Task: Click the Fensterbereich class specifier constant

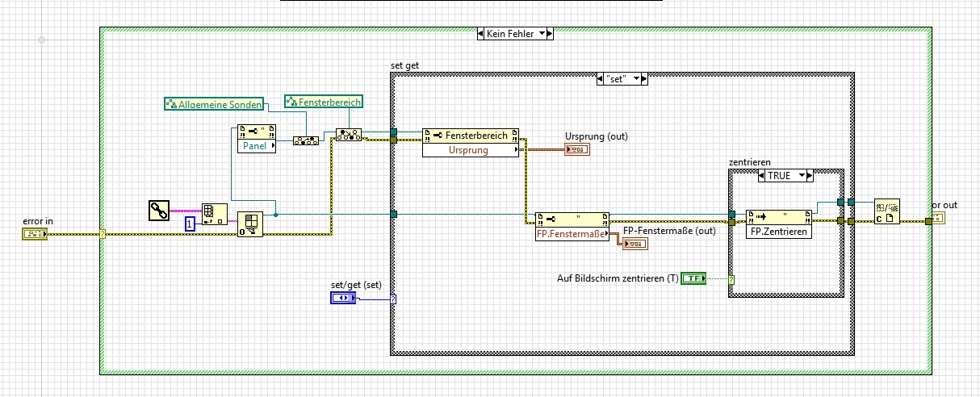Action: (x=323, y=102)
